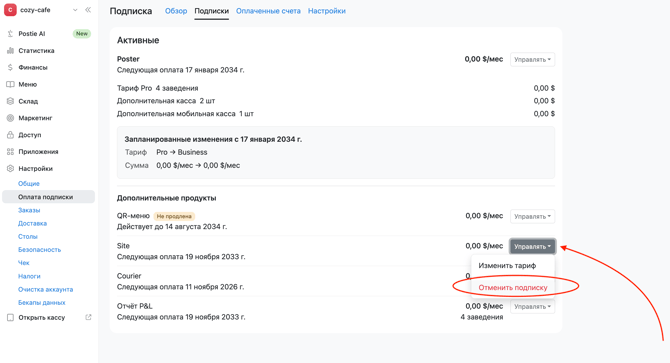
Task: Open the Статистика section icon
Action: click(10, 50)
